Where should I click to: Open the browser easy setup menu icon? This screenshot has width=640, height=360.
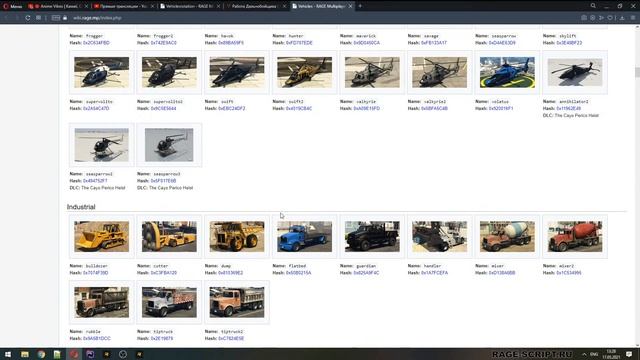633,18
